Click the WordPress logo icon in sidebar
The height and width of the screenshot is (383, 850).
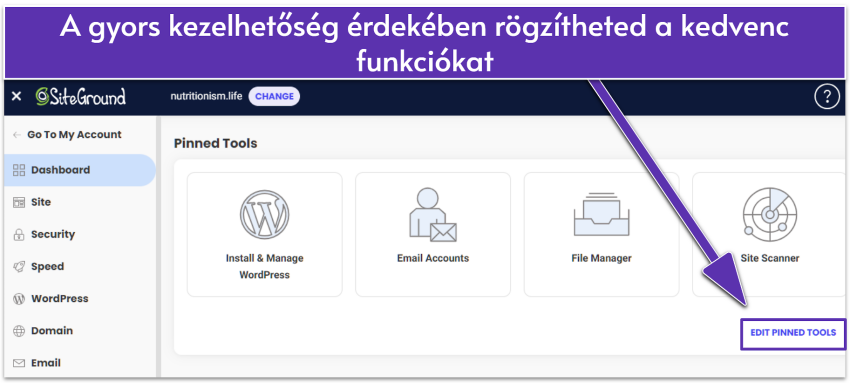pos(19,298)
